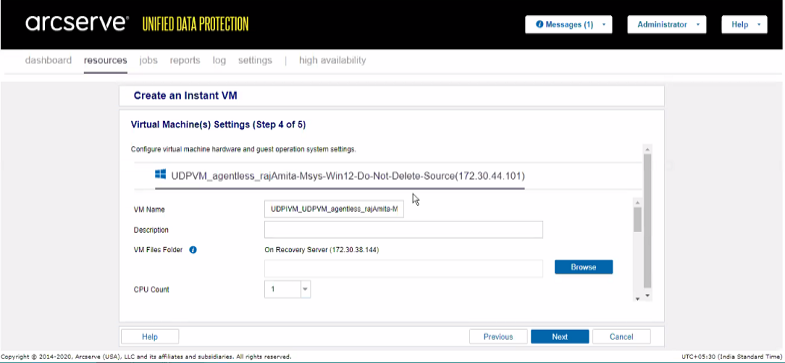The image size is (785, 363).
Task: Cancel the Instant VM wizard
Action: (621, 337)
